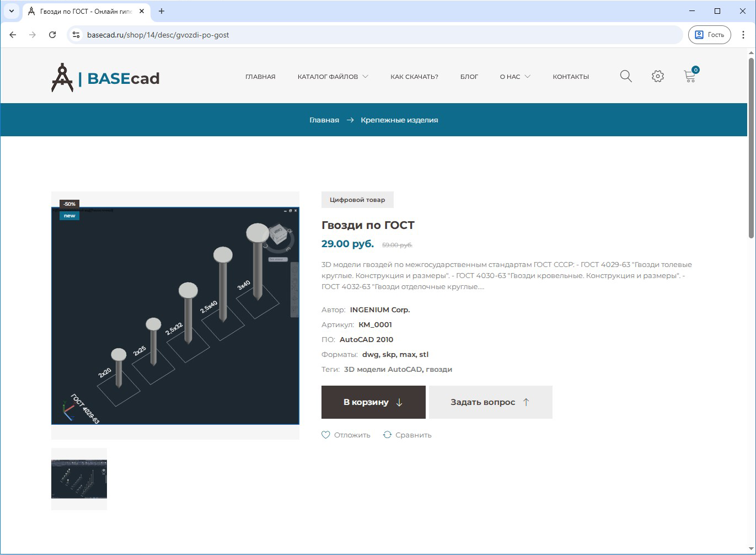
Task: Open the shopping cart icon
Action: 689,76
